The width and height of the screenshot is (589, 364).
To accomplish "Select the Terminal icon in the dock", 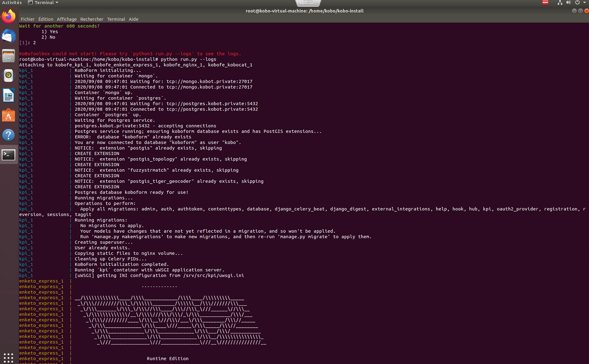I will (9, 155).
